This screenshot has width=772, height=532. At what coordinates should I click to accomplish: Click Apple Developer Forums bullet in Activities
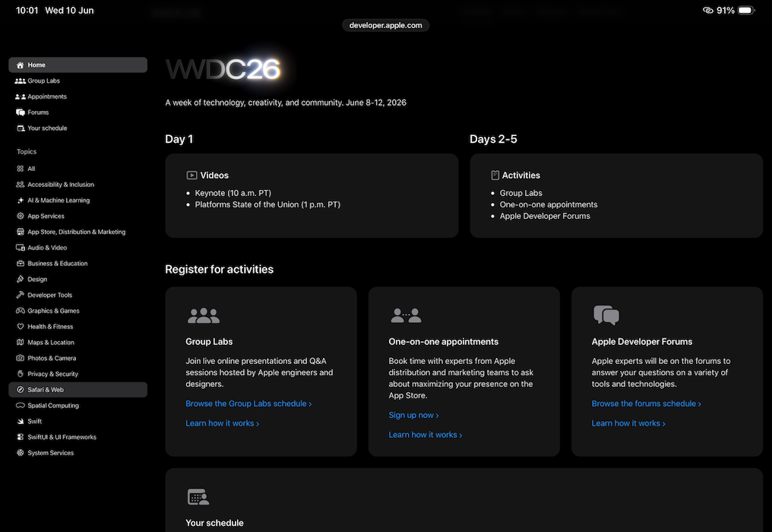[545, 216]
